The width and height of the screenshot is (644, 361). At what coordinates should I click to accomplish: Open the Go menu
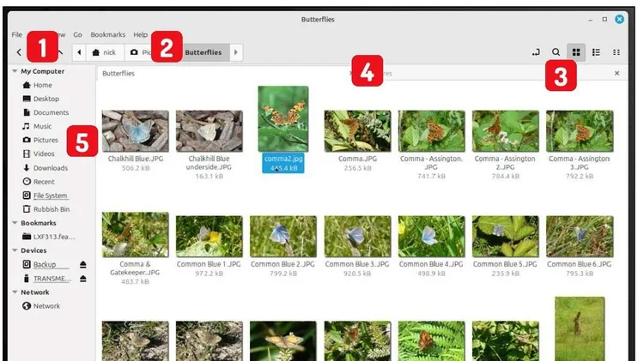tap(77, 34)
